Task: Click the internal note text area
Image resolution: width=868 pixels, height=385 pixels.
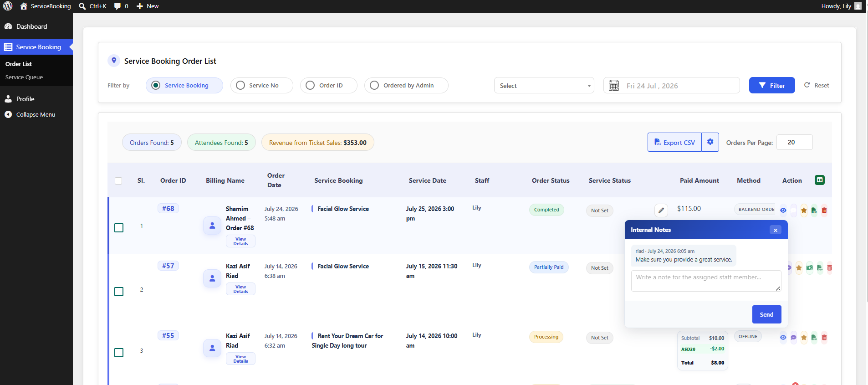Action: (x=706, y=281)
